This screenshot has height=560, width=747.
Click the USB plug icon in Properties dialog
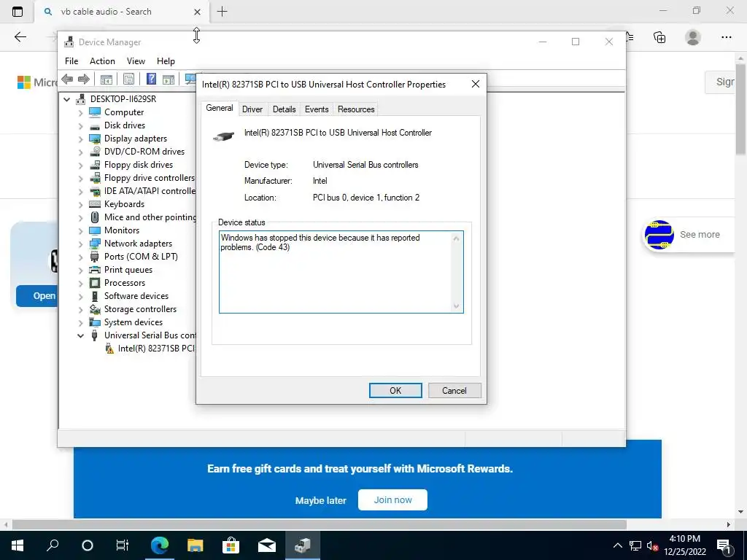pyautogui.click(x=223, y=136)
